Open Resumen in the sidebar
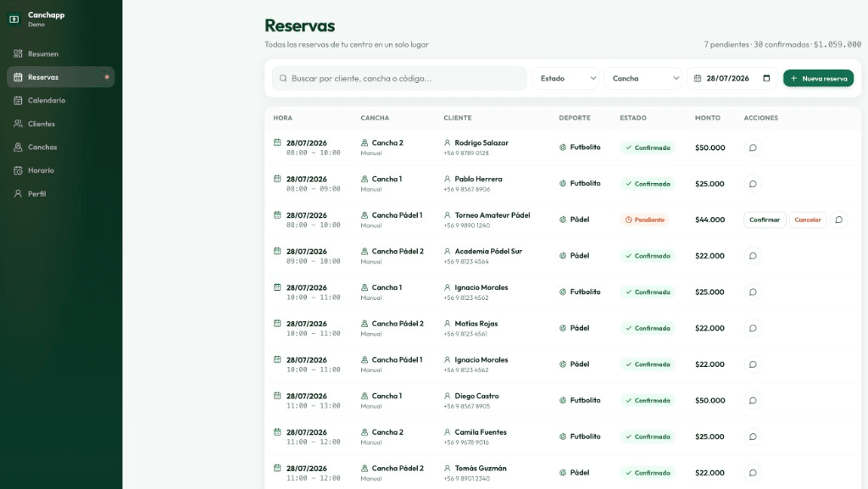 61,53
